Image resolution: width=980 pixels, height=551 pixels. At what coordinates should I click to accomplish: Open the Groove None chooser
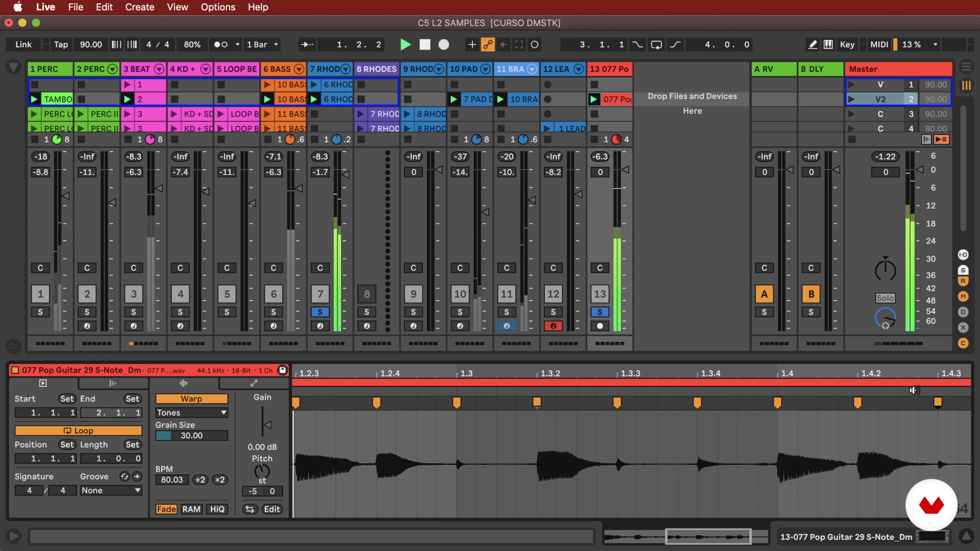click(x=111, y=490)
